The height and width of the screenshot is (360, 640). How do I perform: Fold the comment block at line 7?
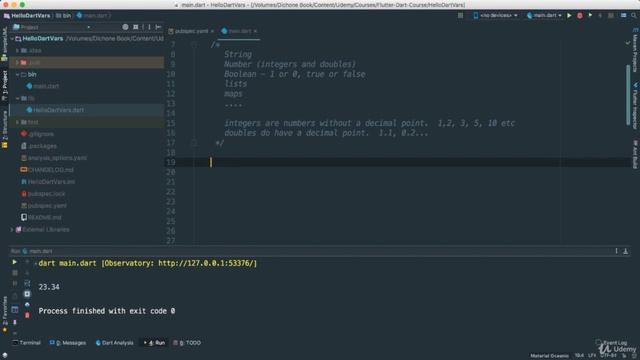point(194,44)
